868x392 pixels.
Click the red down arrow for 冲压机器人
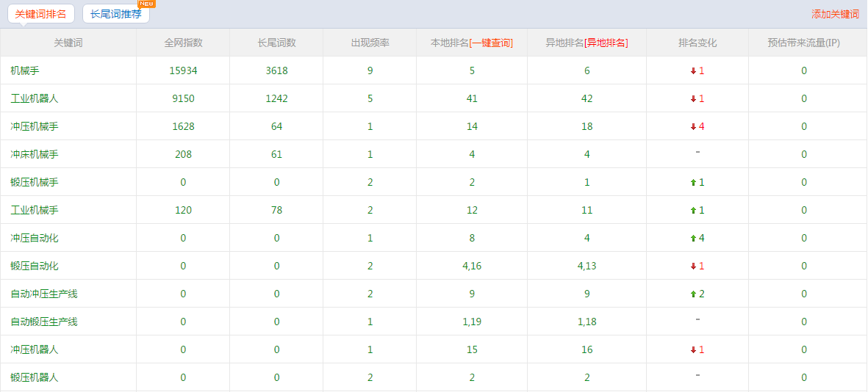(693, 350)
